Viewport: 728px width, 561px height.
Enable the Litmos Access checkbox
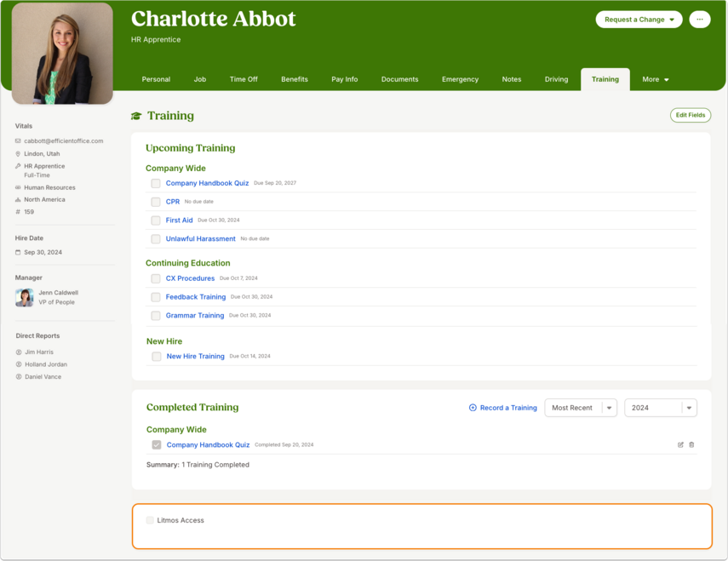coord(150,520)
